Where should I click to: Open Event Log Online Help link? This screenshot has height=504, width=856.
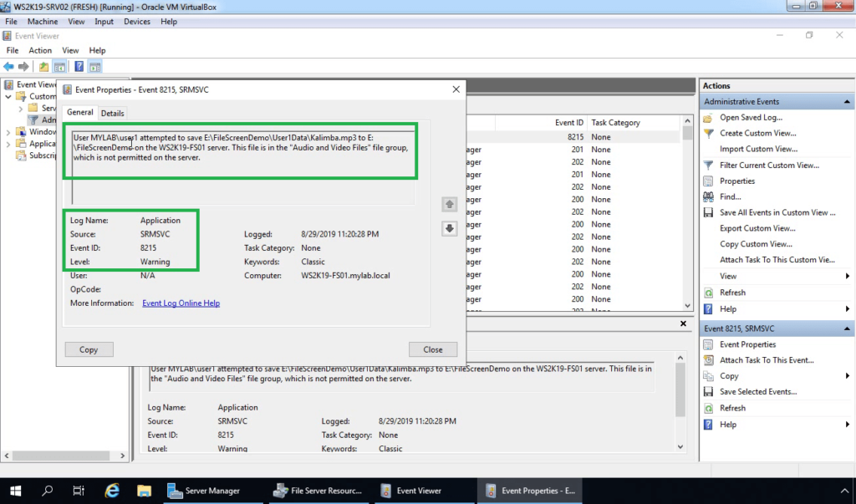(181, 303)
